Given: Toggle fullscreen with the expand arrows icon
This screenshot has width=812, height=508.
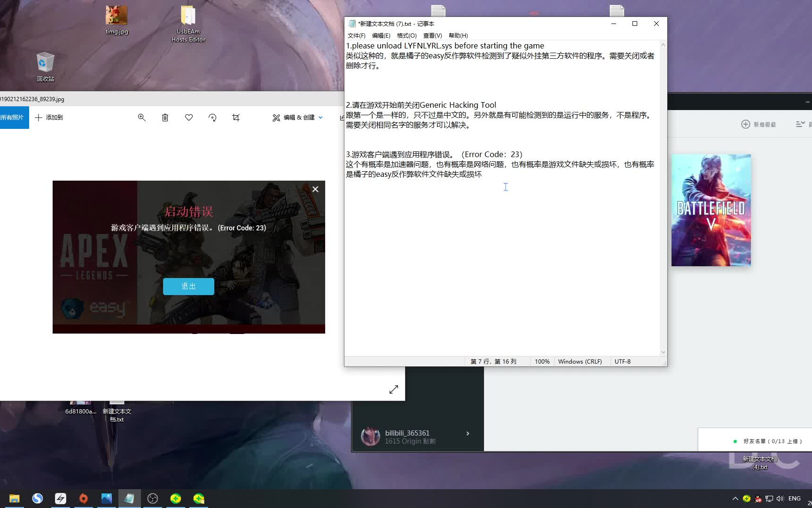Looking at the screenshot, I should tap(394, 389).
